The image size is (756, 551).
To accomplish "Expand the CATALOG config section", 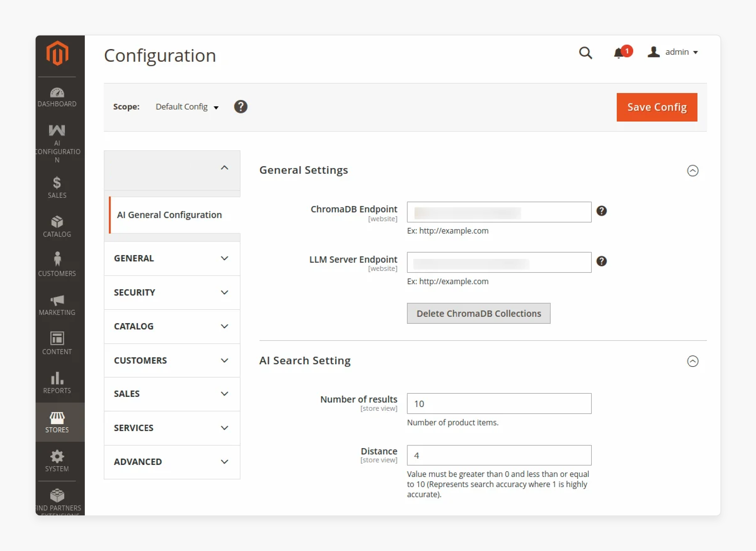I will pyautogui.click(x=172, y=327).
